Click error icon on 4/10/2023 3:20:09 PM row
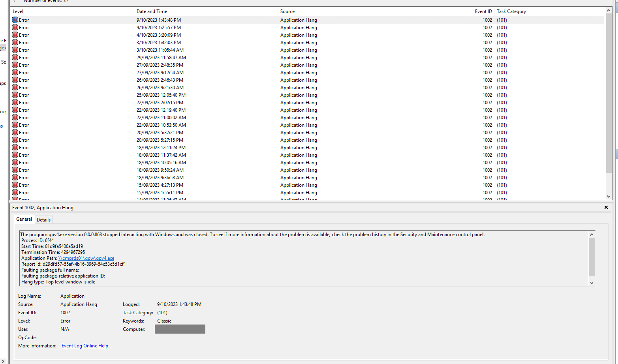Viewport: 618px width, 364px height. click(15, 35)
